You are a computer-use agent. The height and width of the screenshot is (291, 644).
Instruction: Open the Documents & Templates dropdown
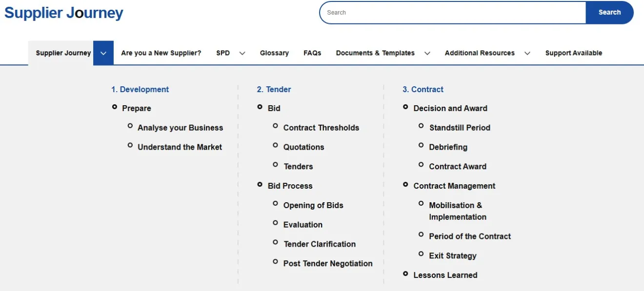tap(427, 53)
